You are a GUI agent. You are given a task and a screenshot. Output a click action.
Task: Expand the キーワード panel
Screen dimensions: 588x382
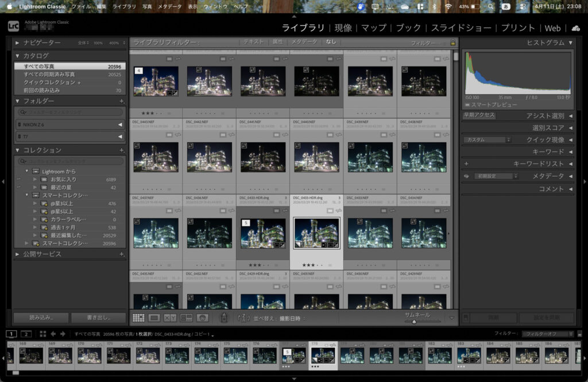tap(570, 152)
